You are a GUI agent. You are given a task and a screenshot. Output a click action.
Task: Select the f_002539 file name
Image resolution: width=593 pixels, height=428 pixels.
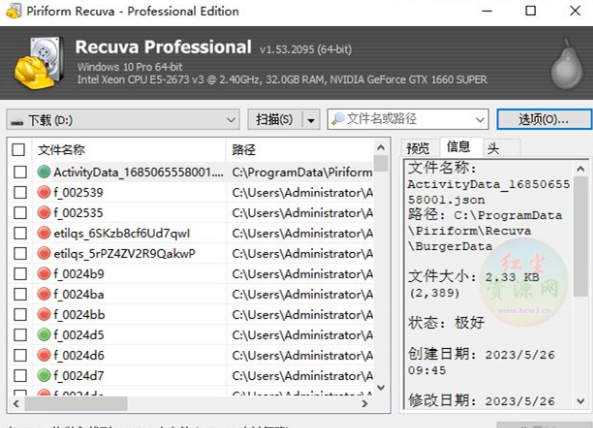78,192
